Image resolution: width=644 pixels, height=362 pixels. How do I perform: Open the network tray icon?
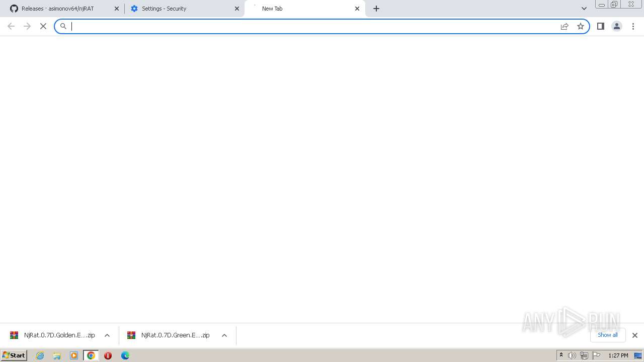click(x=584, y=355)
